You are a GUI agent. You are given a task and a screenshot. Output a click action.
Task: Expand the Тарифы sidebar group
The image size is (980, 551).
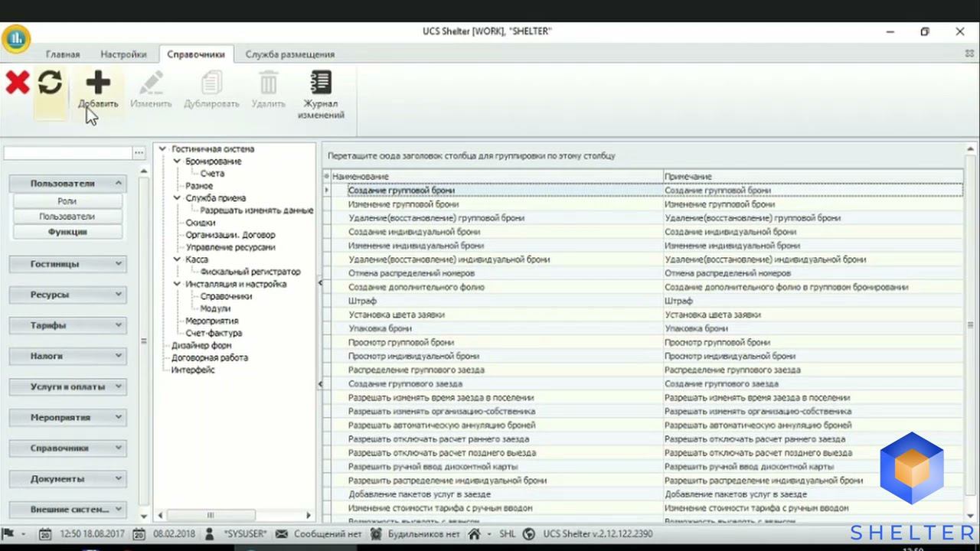pyautogui.click(x=119, y=324)
